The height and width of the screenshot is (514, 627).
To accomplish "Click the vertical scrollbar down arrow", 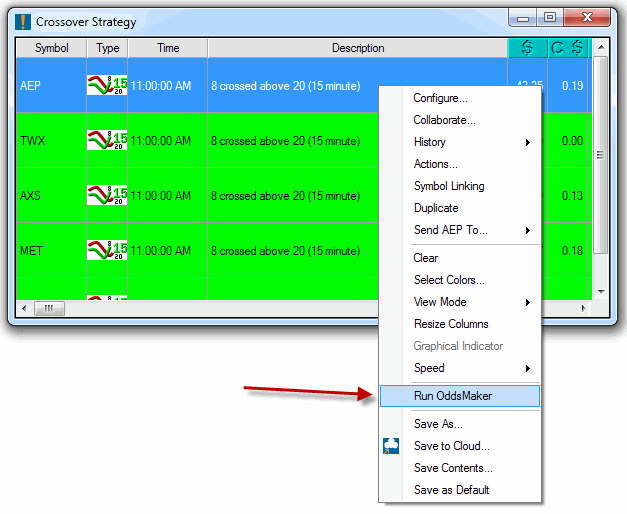I will click(x=600, y=291).
